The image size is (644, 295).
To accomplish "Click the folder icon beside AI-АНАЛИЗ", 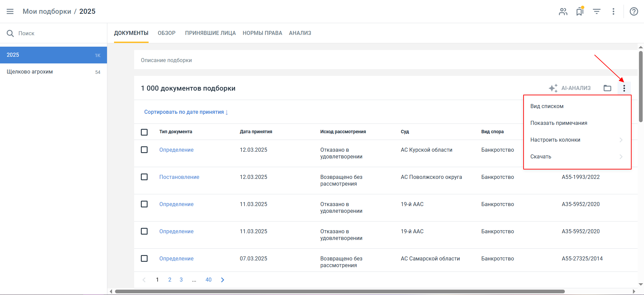I will (607, 88).
